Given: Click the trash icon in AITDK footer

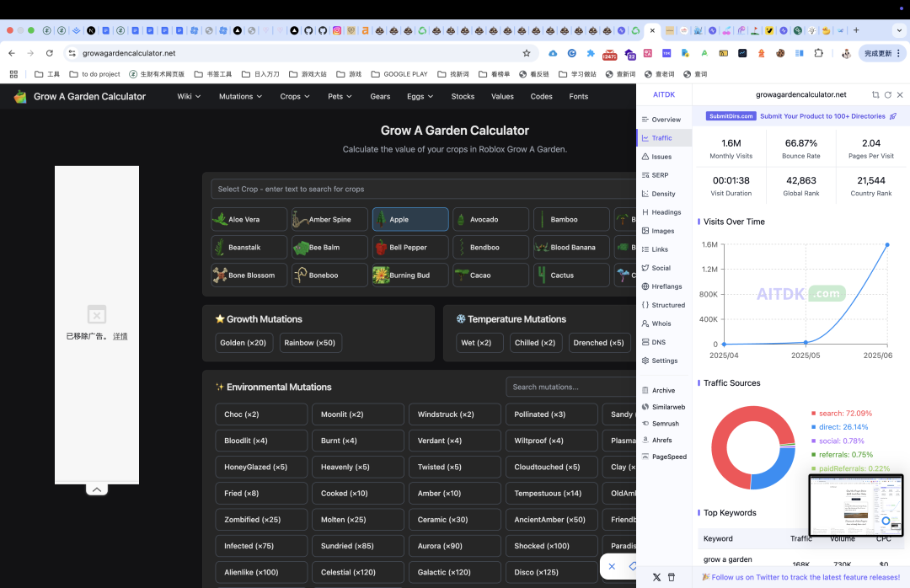Looking at the screenshot, I should click(x=672, y=578).
